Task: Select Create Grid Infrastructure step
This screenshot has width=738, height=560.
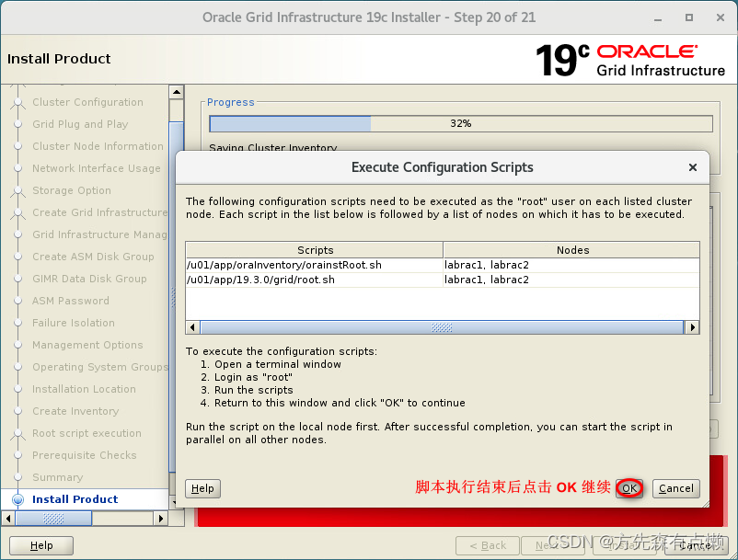Action: [x=99, y=212]
